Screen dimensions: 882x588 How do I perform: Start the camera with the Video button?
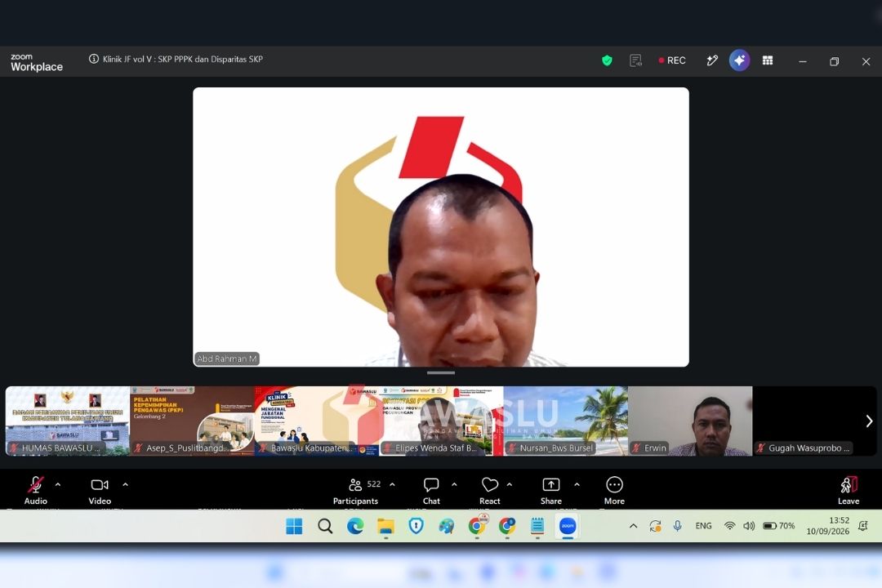(x=100, y=490)
